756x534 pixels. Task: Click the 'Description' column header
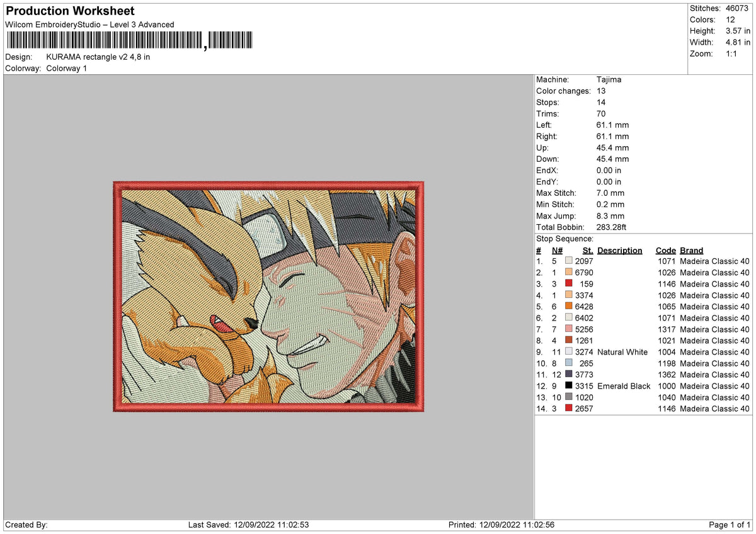[x=620, y=251]
